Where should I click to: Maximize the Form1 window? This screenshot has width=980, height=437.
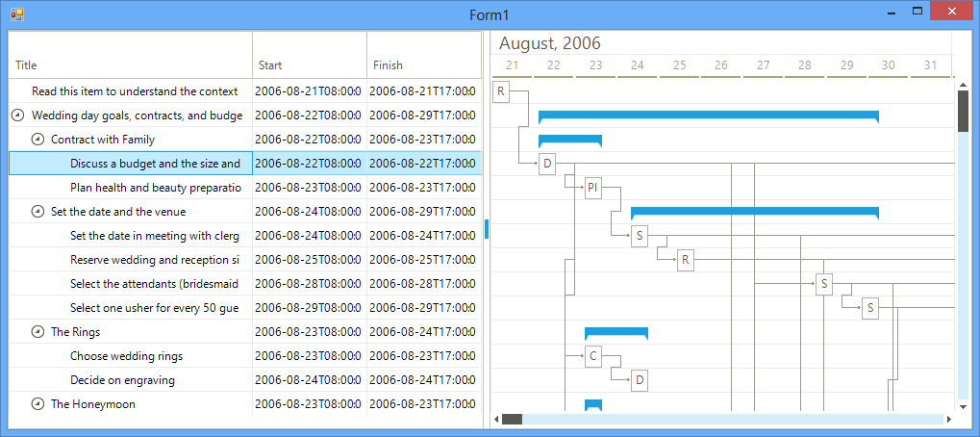pyautogui.click(x=917, y=12)
